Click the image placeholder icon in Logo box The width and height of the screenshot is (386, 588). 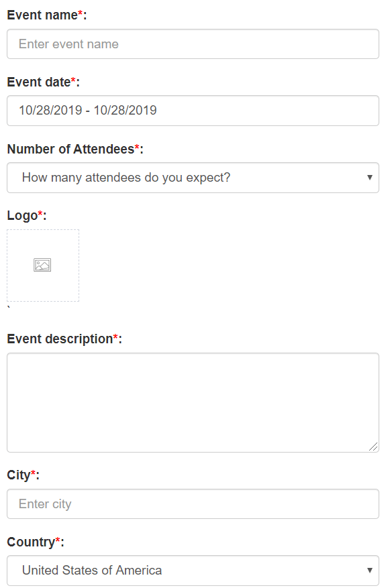tap(42, 265)
